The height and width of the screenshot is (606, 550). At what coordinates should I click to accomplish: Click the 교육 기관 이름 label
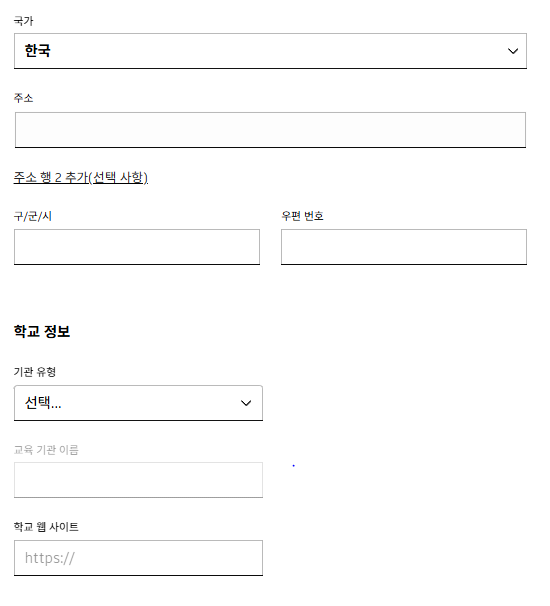coord(46,450)
